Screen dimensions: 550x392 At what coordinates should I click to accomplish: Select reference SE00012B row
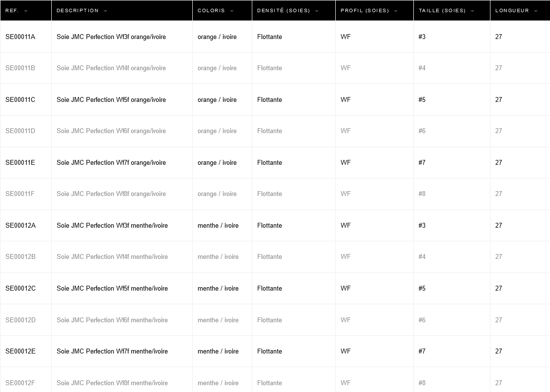[20, 256]
